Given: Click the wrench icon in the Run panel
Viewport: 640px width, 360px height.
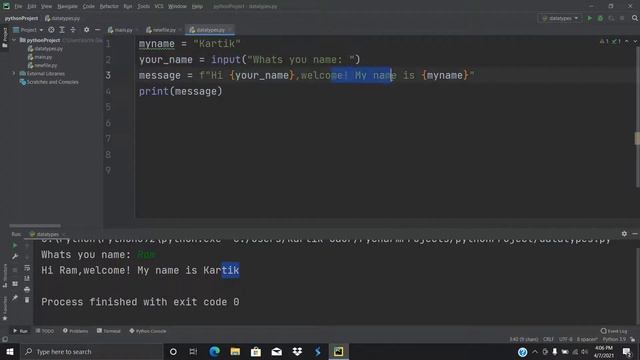Looking at the screenshot, I should pyautogui.click(x=15, y=256).
